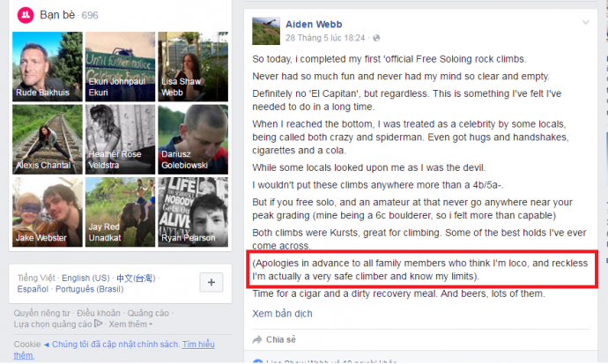Open the post options chevron for Aiden Webb's post
The width and height of the screenshot is (608, 364).
585,23
